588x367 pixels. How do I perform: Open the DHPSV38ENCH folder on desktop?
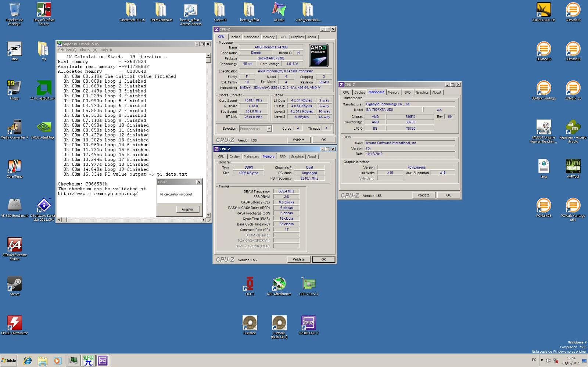point(161,12)
